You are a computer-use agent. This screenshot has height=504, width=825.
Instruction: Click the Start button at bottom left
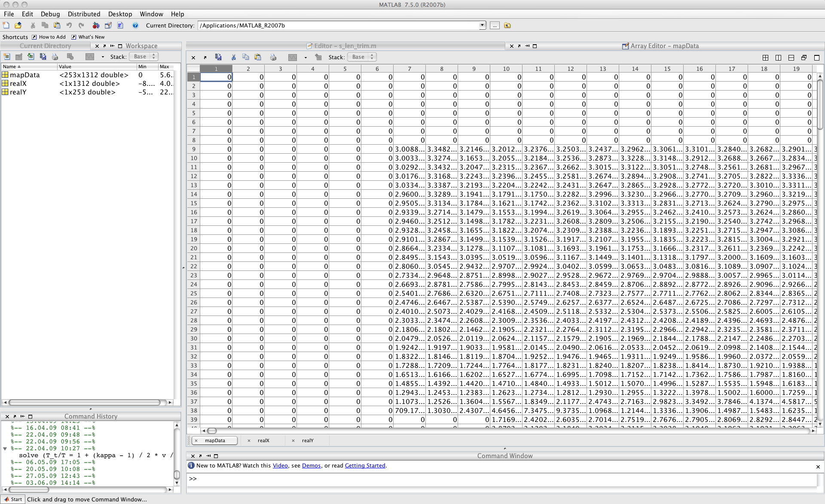pyautogui.click(x=12, y=499)
